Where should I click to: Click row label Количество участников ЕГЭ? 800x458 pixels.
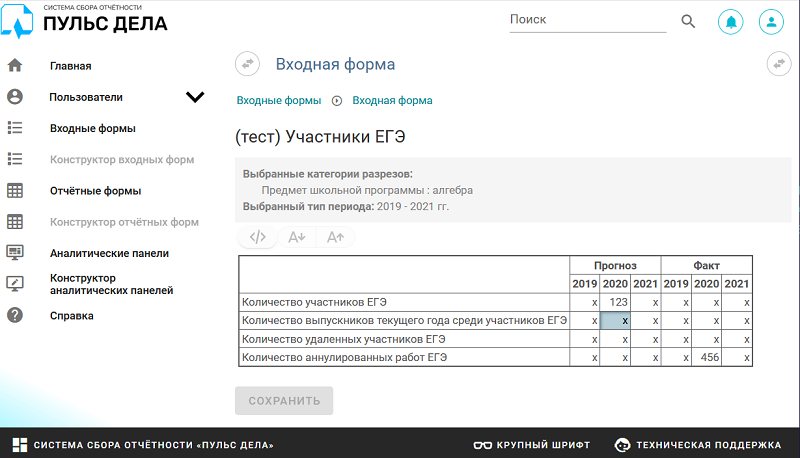pos(314,302)
